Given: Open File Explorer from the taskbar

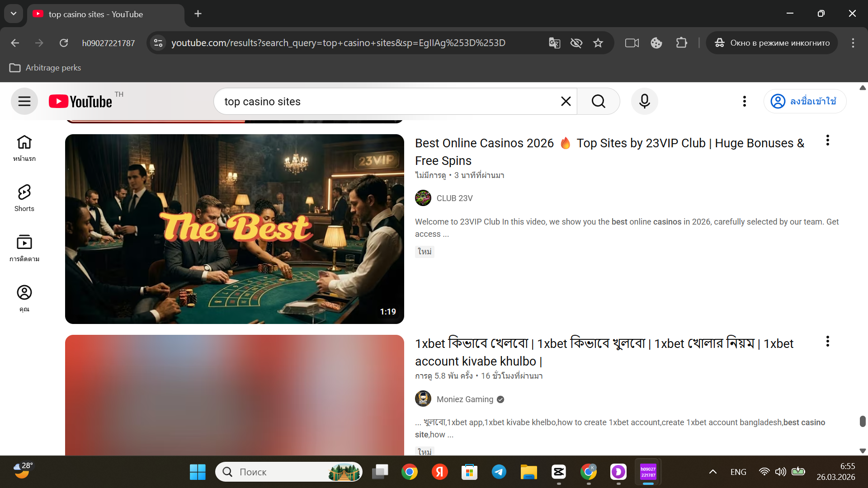Looking at the screenshot, I should pos(528,472).
